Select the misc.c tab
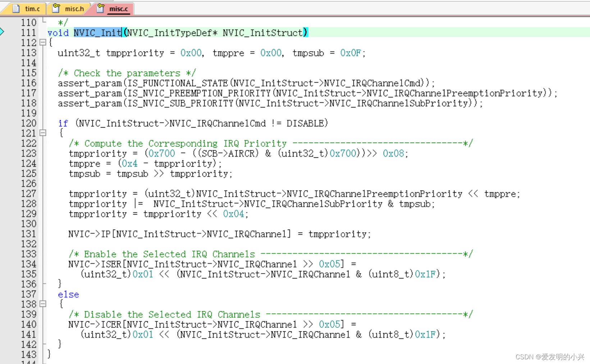 pyautogui.click(x=113, y=8)
